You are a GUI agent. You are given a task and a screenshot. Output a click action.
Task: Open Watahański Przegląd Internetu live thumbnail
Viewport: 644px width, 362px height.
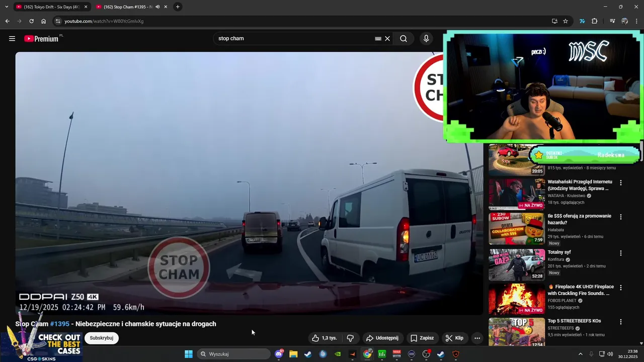[517, 194]
